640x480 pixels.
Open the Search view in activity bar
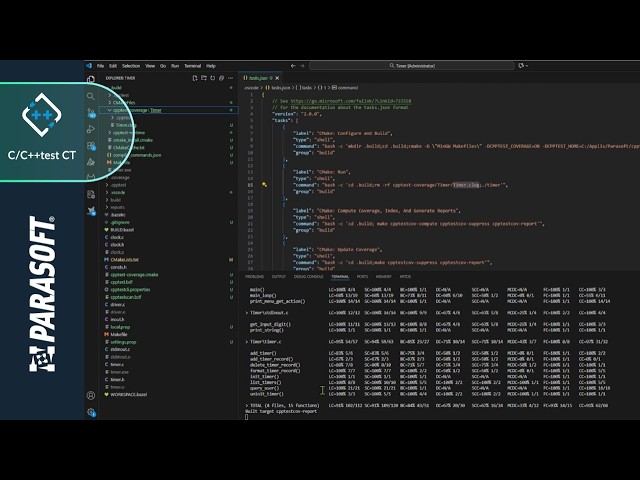pyautogui.click(x=91, y=96)
